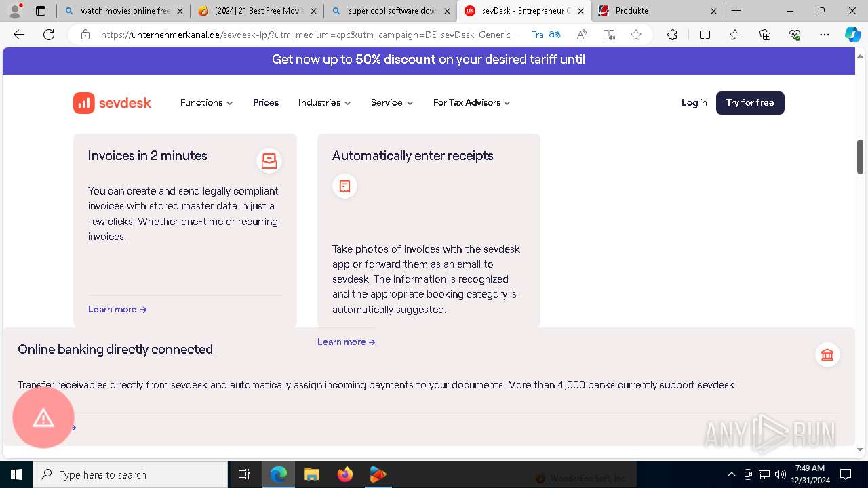Refresh the page
868x488 pixels.
click(49, 35)
